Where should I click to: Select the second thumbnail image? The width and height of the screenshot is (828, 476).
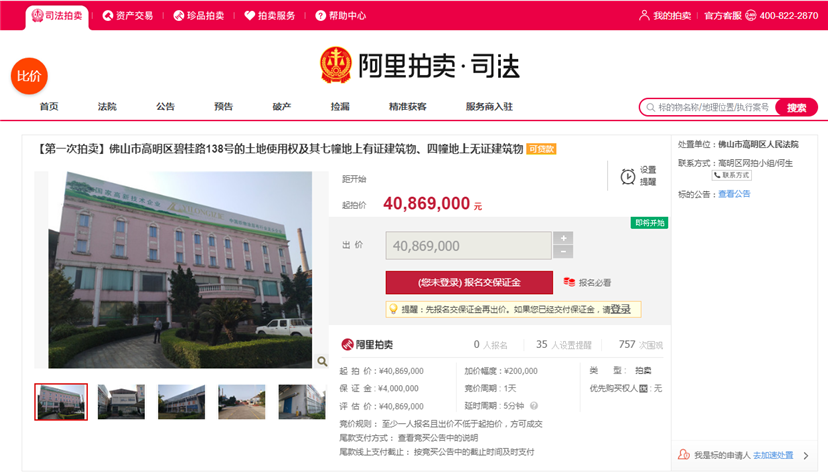click(x=121, y=402)
